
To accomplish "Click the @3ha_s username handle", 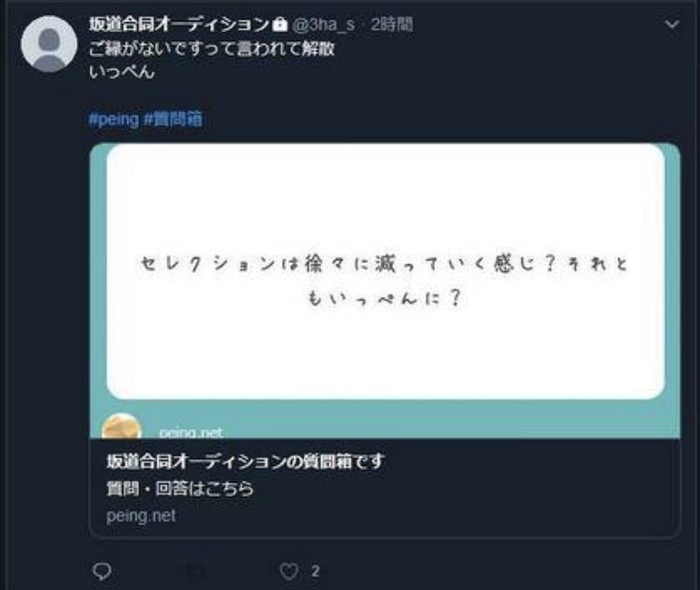I will click(324, 24).
